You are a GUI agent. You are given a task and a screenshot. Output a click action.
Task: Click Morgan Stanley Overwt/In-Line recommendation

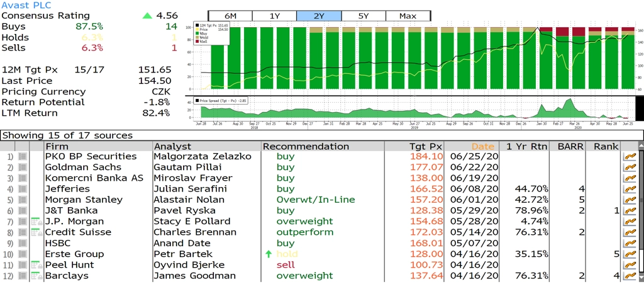point(316,200)
